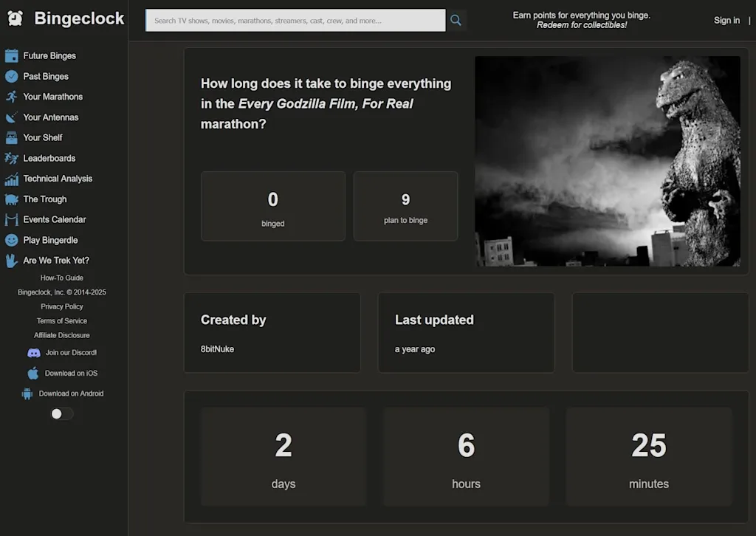Viewport: 756px width, 536px height.
Task: Open the Privacy Policy link
Action: (62, 306)
